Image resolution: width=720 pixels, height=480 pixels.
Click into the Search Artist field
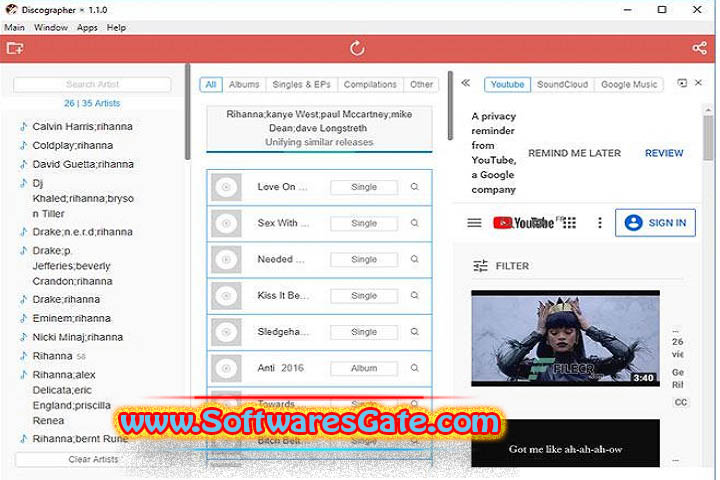point(92,84)
